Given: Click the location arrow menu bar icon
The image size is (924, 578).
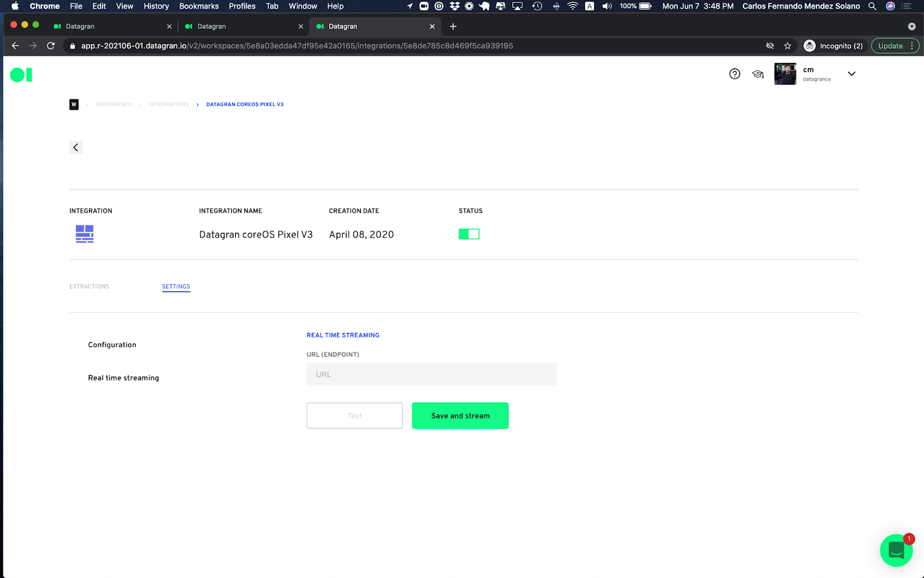Looking at the screenshot, I should pos(410,6).
